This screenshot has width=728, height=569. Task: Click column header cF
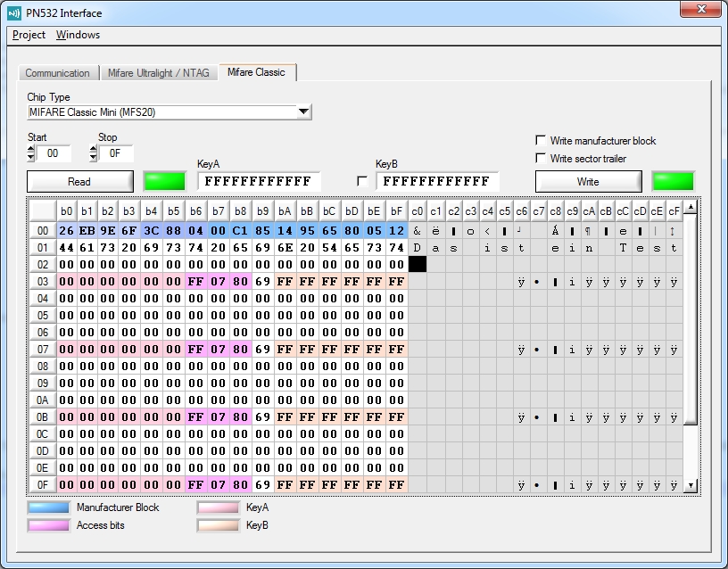[674, 211]
